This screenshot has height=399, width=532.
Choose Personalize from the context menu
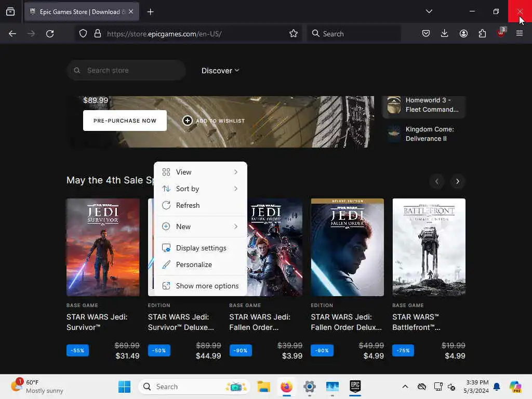coord(200,264)
